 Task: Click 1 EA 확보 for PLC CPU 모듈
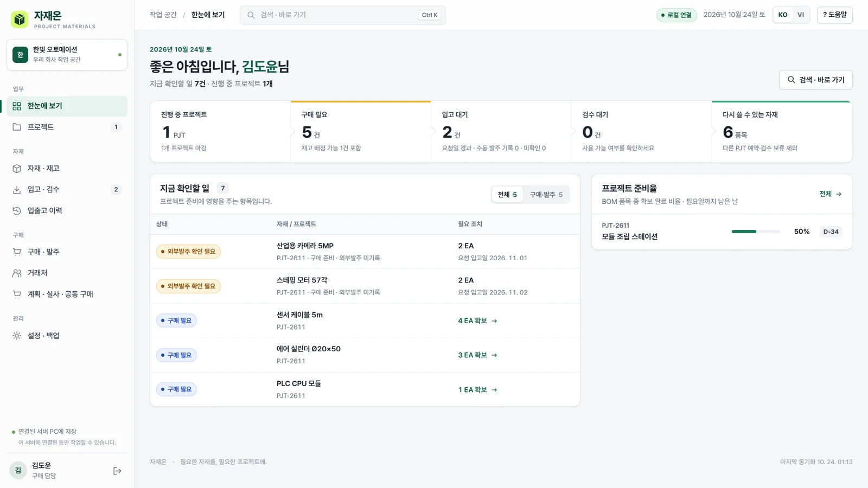pos(477,390)
